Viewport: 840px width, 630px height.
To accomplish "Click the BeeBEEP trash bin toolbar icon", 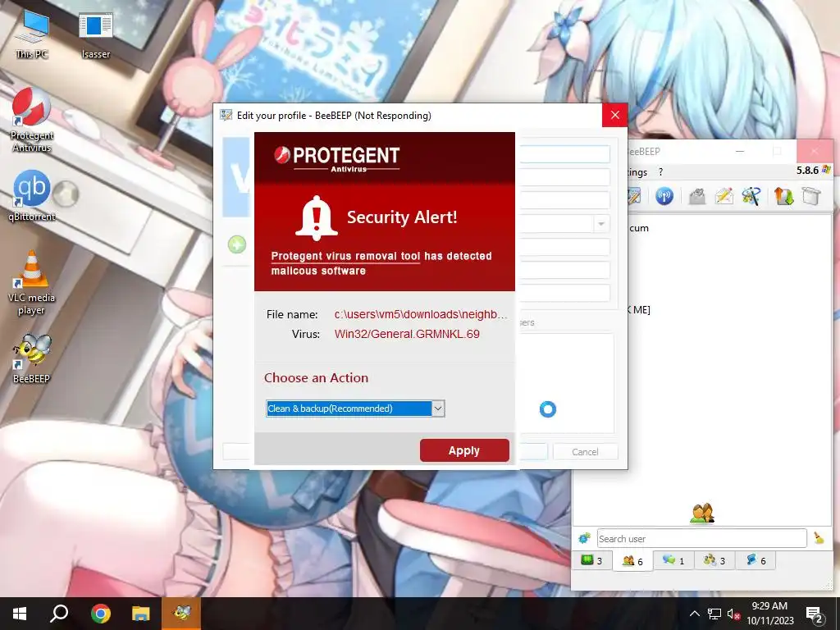I will (x=811, y=196).
